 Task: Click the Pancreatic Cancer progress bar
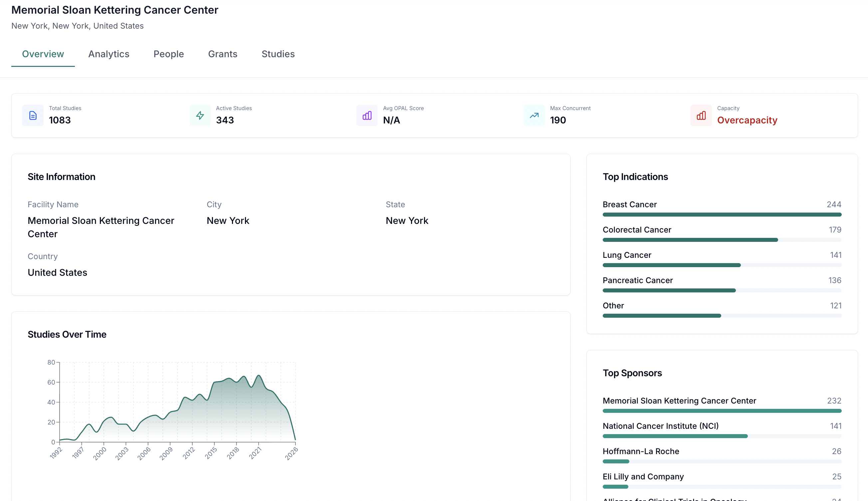(722, 290)
